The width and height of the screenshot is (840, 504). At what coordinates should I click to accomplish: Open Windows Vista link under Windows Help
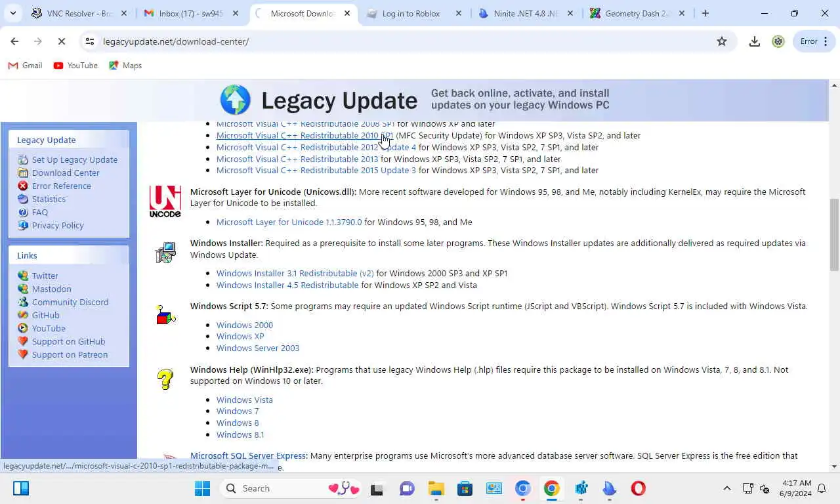click(x=245, y=400)
